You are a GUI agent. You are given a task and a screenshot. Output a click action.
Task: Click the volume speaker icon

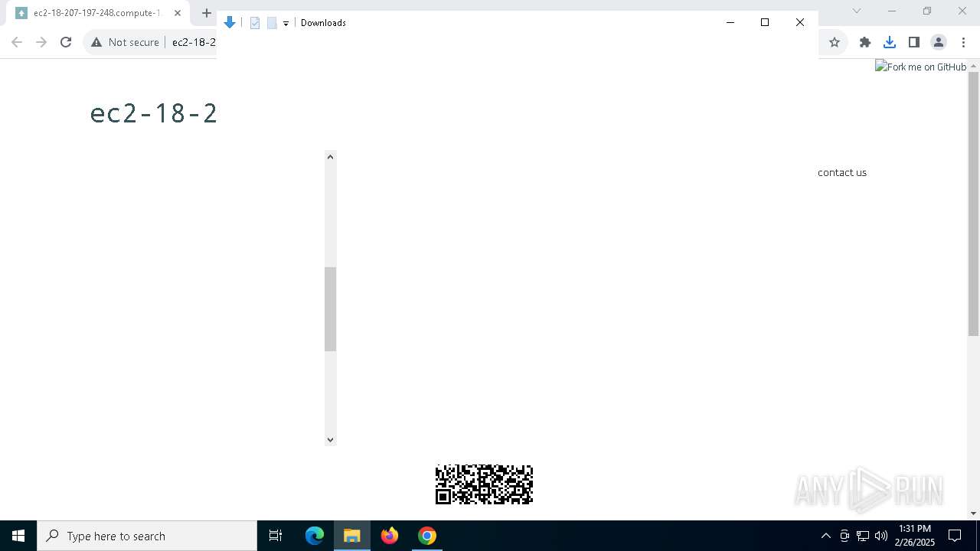pos(881,536)
